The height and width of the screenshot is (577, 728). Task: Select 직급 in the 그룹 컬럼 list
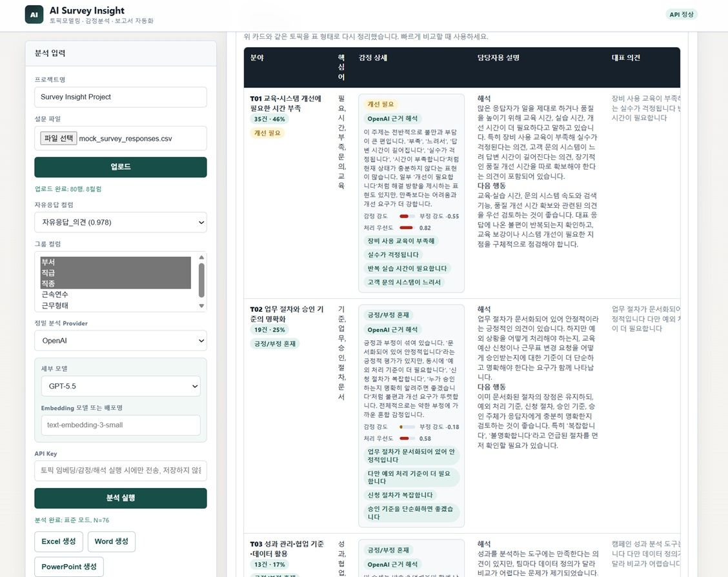pyautogui.click(x=116, y=272)
